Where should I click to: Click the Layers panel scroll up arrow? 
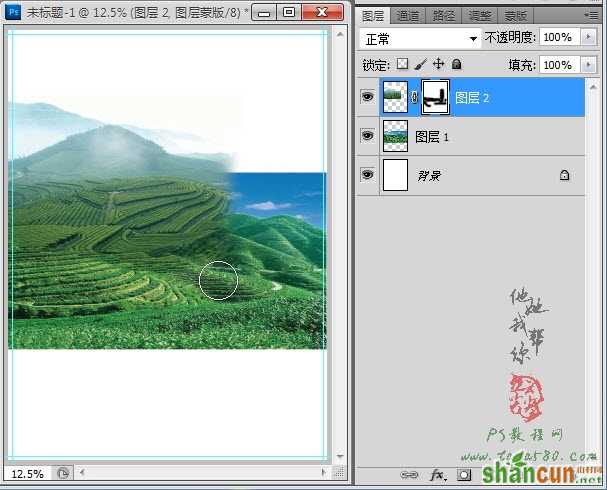coord(593,87)
